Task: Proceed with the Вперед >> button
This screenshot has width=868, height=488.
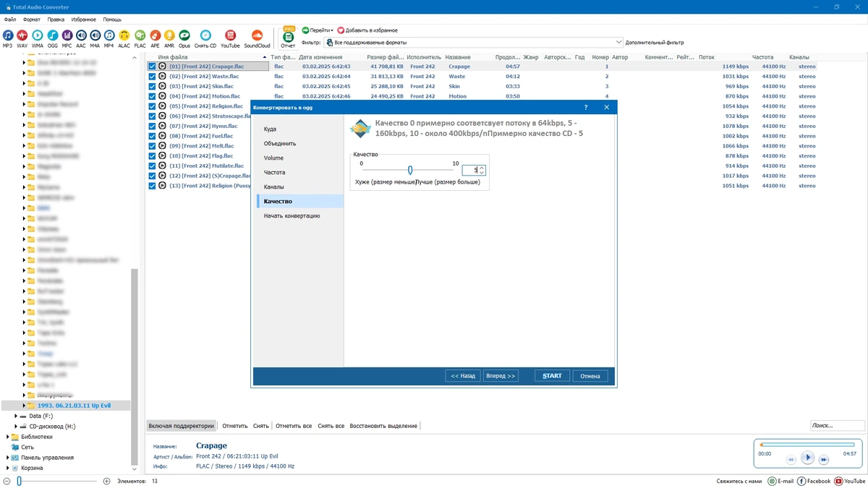Action: pyautogui.click(x=501, y=376)
